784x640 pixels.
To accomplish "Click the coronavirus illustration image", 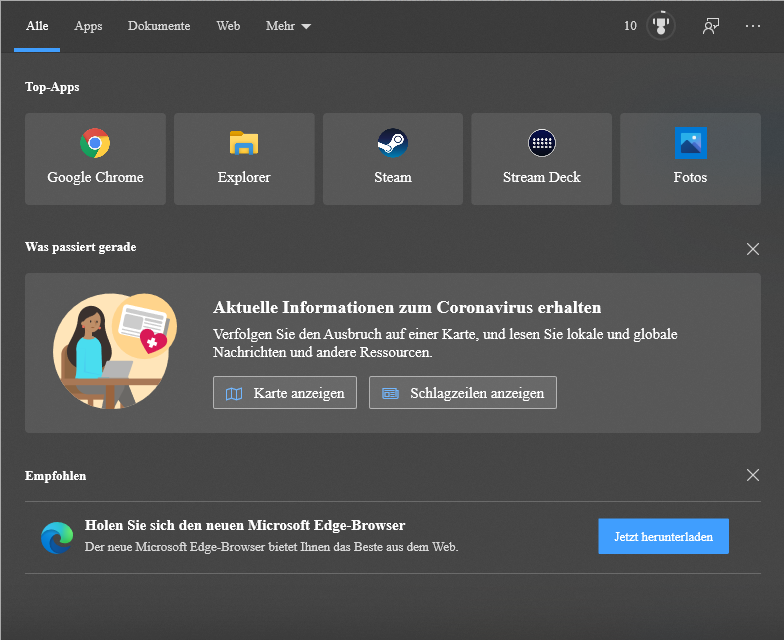I will coord(114,351).
